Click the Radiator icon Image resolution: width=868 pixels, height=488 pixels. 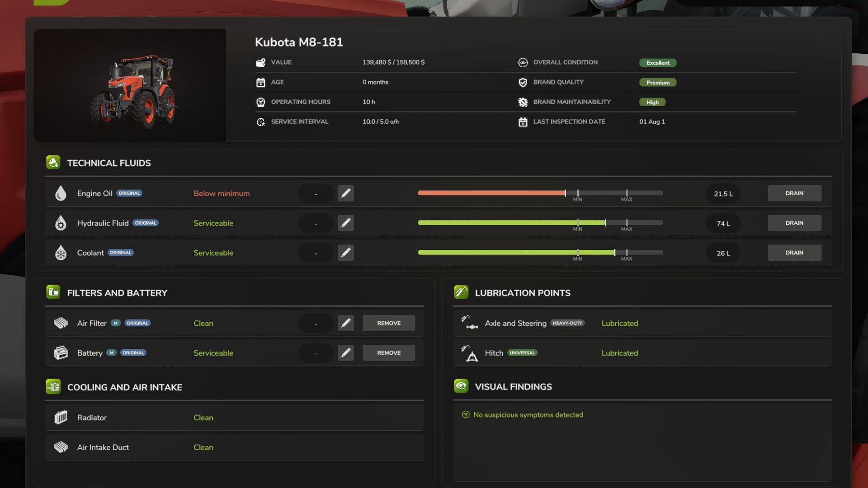click(61, 418)
